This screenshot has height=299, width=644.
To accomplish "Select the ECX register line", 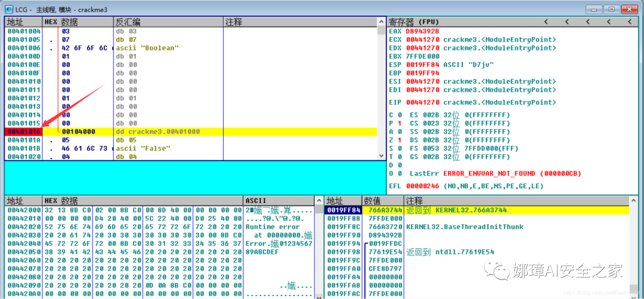I will (472, 40).
